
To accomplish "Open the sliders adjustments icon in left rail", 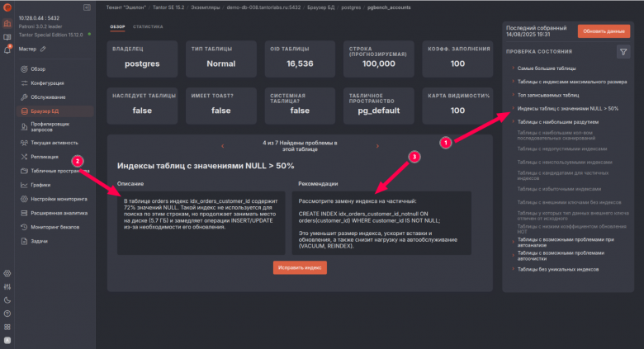I will coord(7,286).
